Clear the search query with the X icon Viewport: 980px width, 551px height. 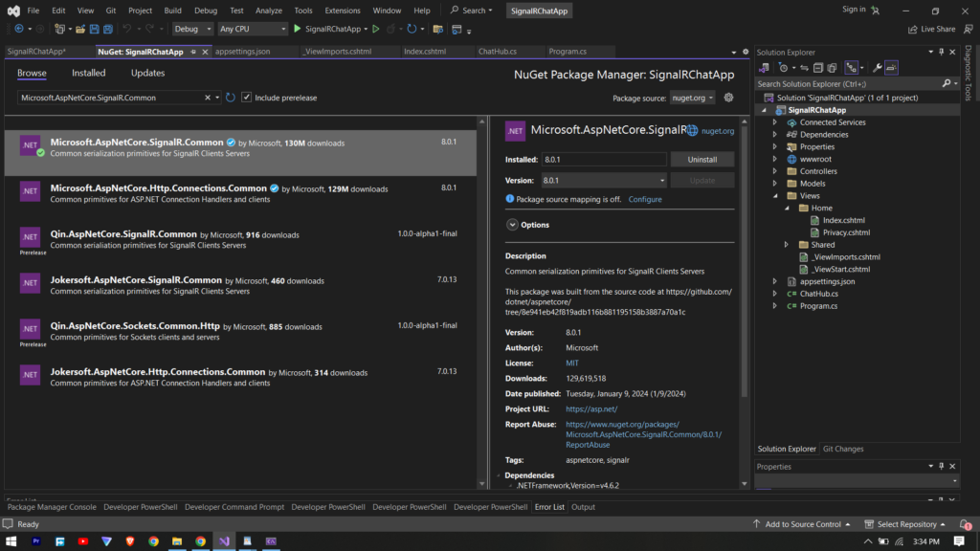pos(206,97)
